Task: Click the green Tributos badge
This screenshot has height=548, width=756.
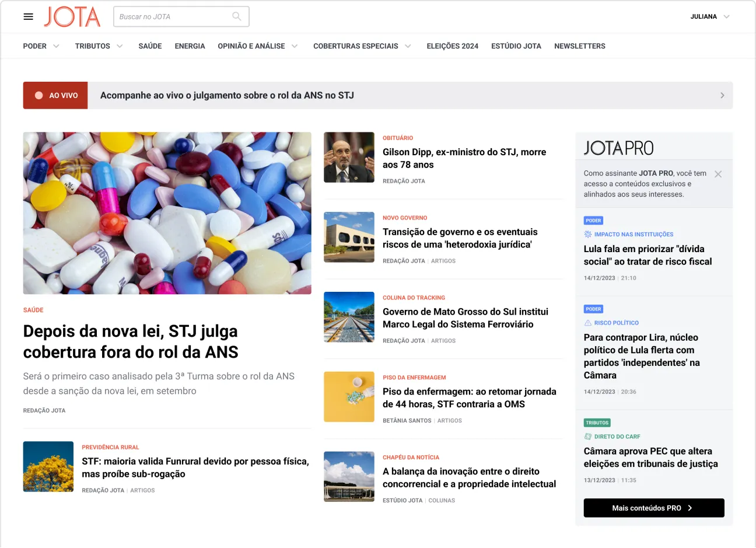Action: [597, 423]
